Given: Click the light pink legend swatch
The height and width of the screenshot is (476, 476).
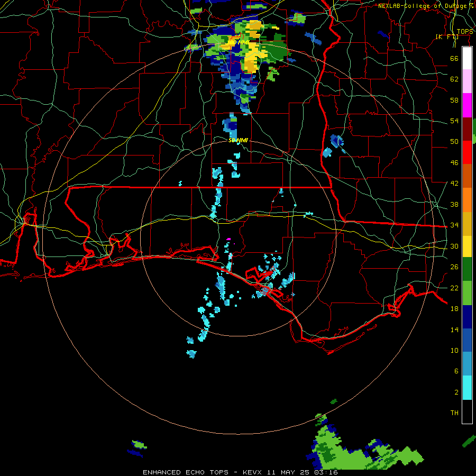Looking at the screenshot, I should click(467, 81).
